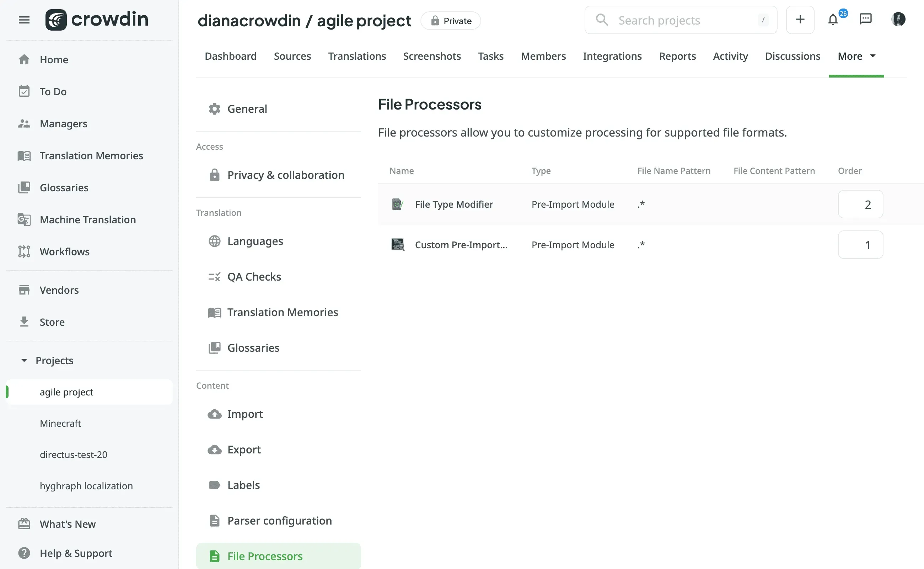Expand the More tab dropdown

pyautogui.click(x=856, y=56)
